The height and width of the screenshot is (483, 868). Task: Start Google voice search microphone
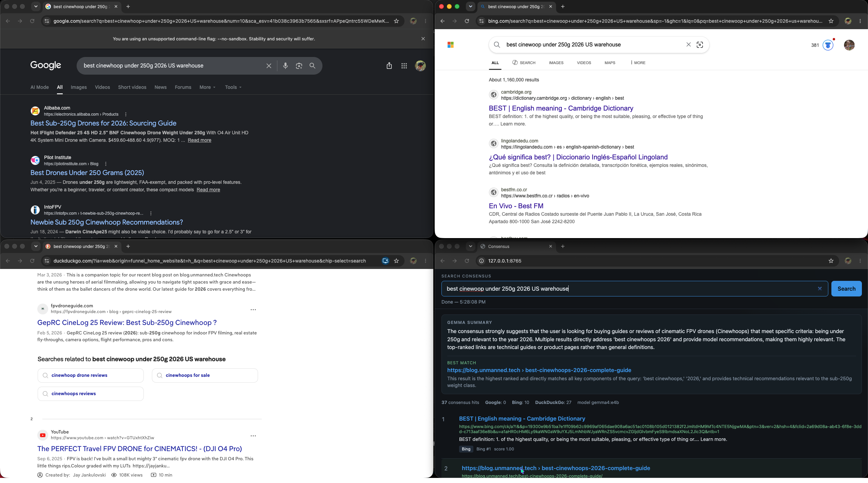coord(285,66)
